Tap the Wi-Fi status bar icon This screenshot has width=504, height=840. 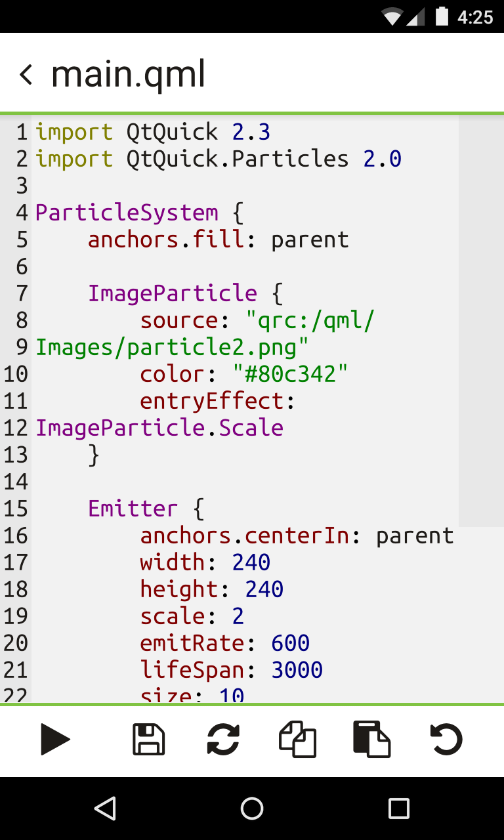[x=392, y=16]
